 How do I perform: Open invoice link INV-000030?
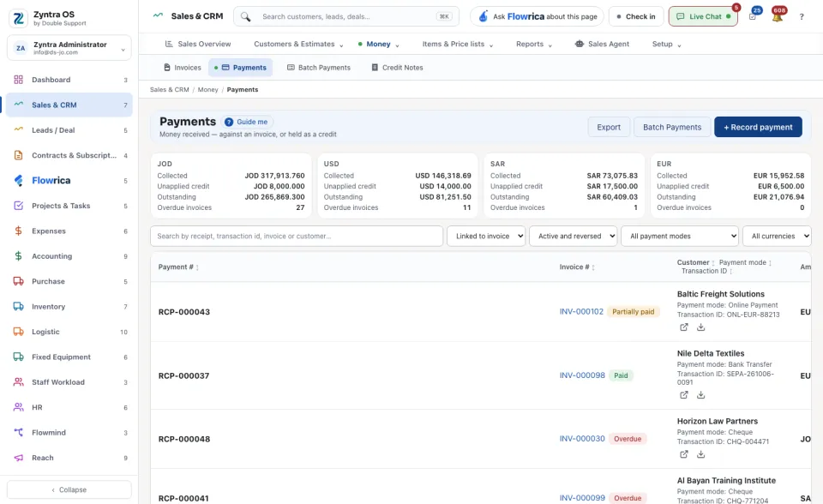582,438
